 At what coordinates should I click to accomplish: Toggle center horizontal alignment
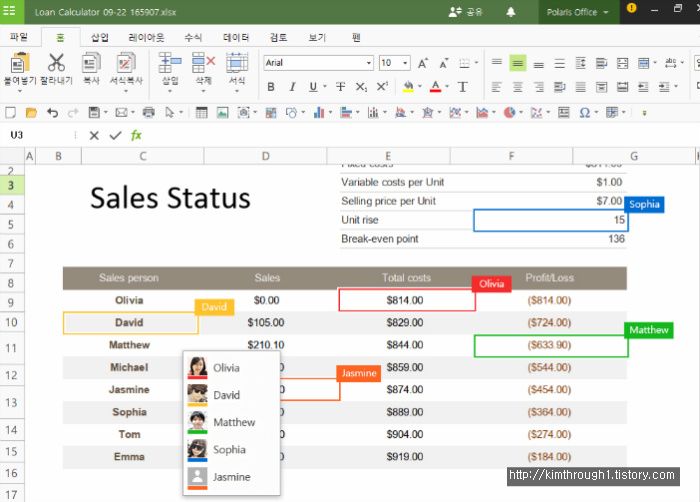[518, 87]
